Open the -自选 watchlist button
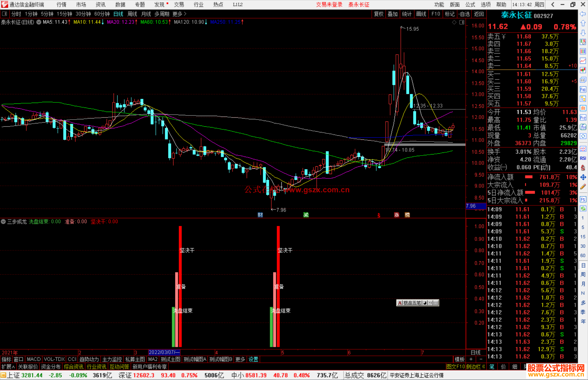Image resolution: width=588 pixels, height=380 pixels. [x=464, y=14]
